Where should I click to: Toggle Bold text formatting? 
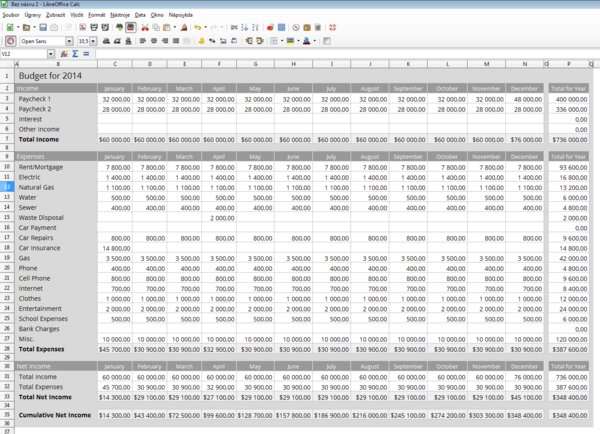tap(106, 41)
